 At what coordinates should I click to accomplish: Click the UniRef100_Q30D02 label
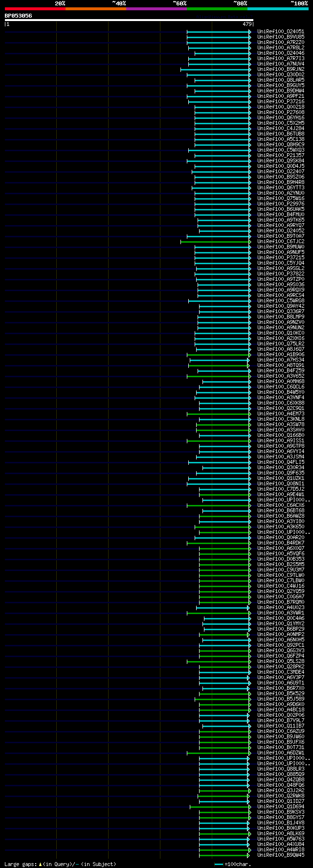click(281, 74)
